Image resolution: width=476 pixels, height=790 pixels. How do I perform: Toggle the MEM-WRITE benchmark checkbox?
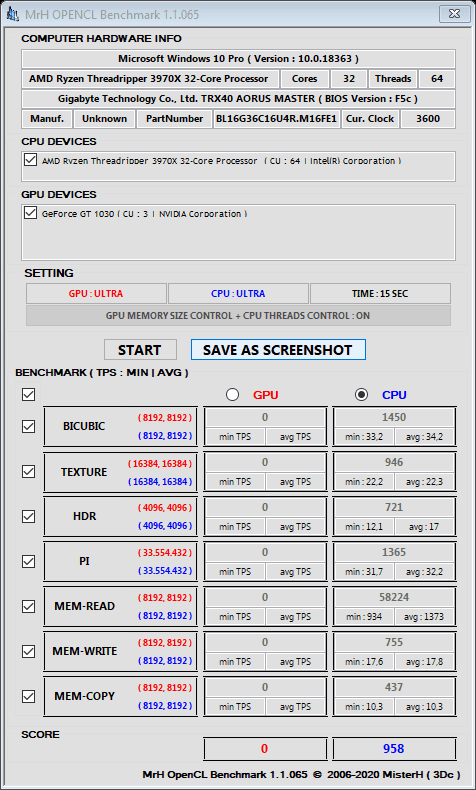click(28, 651)
